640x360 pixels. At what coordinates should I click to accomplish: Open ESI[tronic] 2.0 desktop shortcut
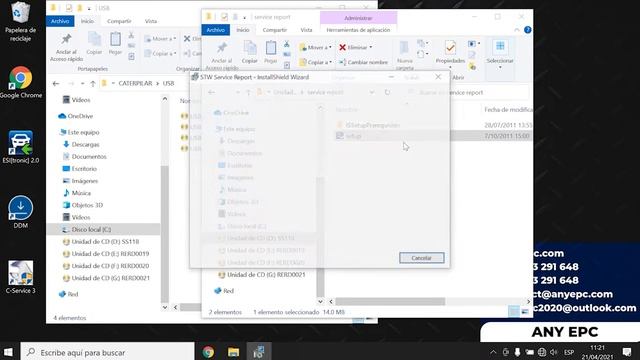pyautogui.click(x=20, y=147)
